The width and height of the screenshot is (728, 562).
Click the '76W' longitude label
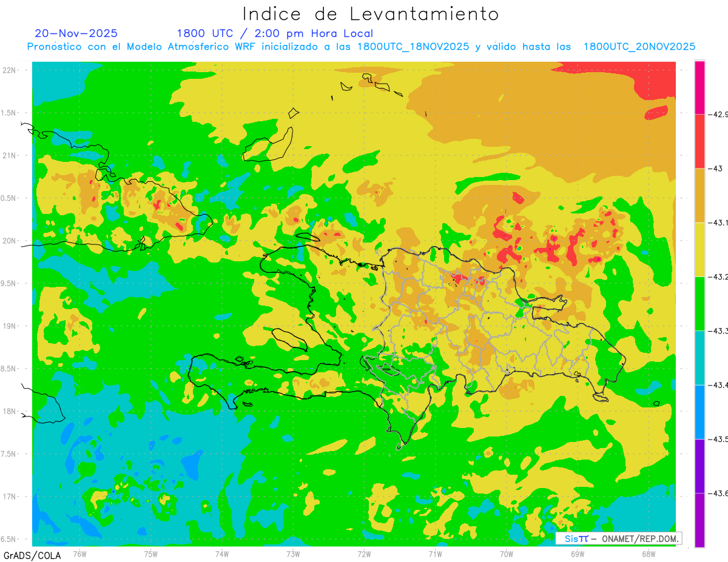tap(79, 554)
